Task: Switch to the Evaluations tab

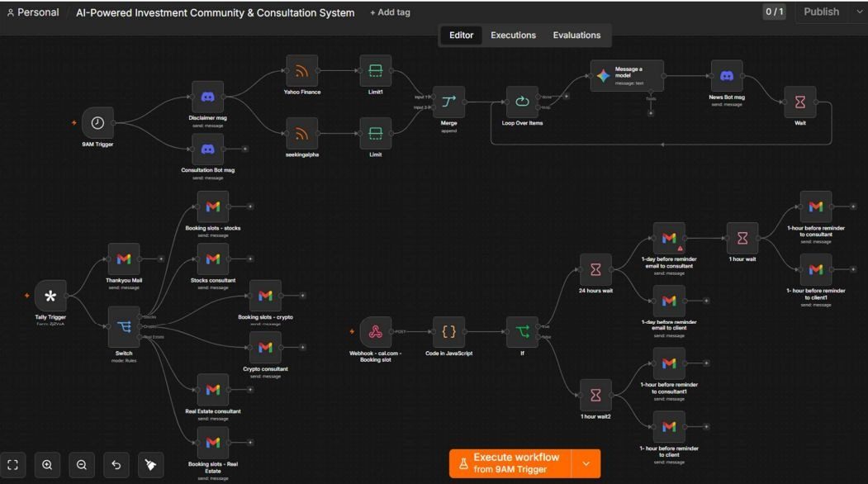Action: coord(576,35)
